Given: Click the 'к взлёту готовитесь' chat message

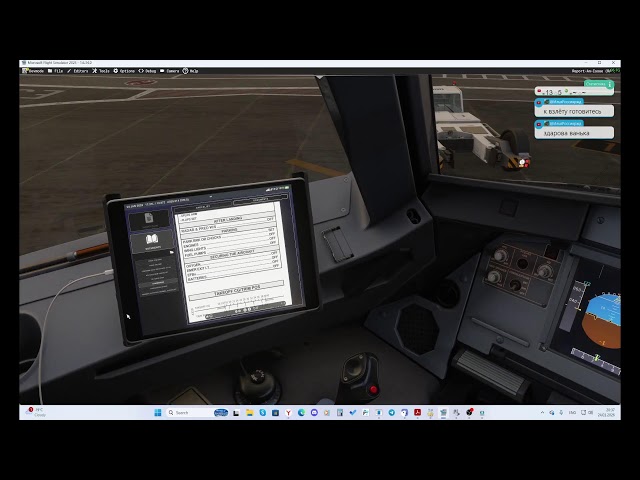Looking at the screenshot, I should coord(573,111).
